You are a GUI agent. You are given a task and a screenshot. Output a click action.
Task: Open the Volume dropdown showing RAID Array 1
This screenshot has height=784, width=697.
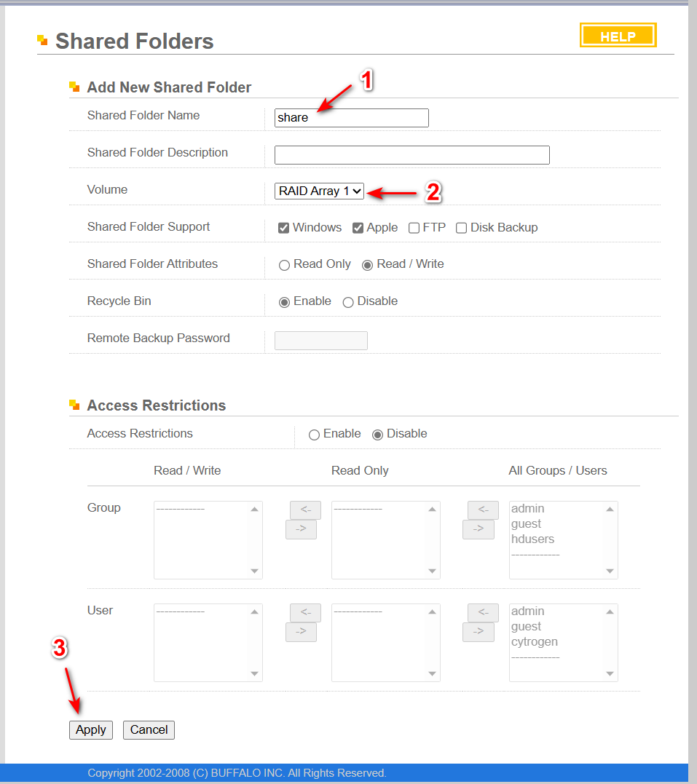coord(319,191)
